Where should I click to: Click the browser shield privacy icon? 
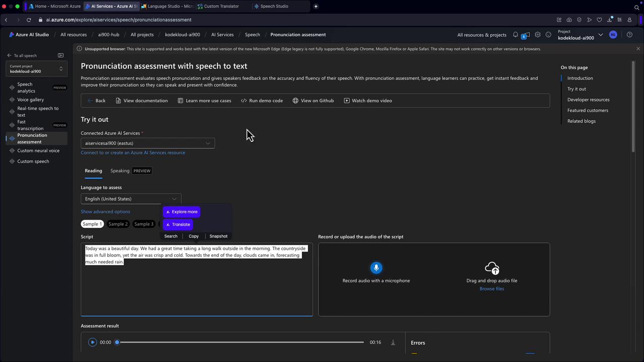coord(579,20)
